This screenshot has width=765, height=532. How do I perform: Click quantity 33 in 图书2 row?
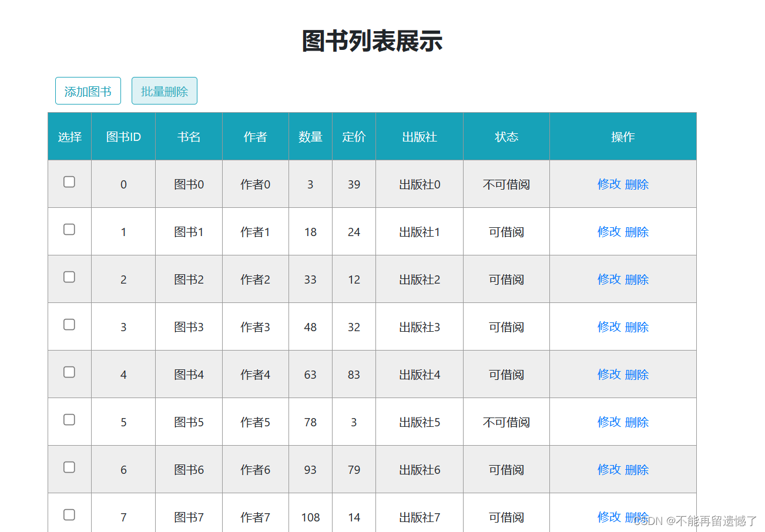pos(311,280)
